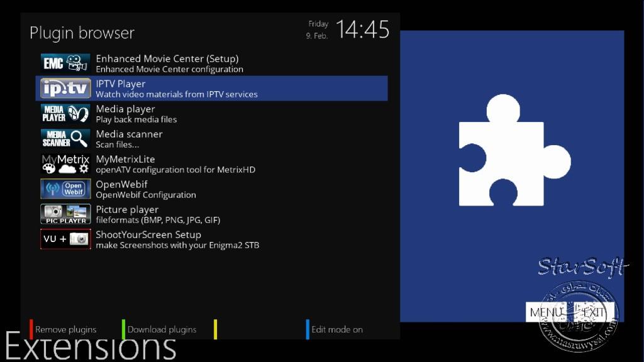Click "fileformats (BMP, PNG, JPG, GIF)" description
Image resolution: width=644 pixels, height=362 pixels.
(158, 220)
